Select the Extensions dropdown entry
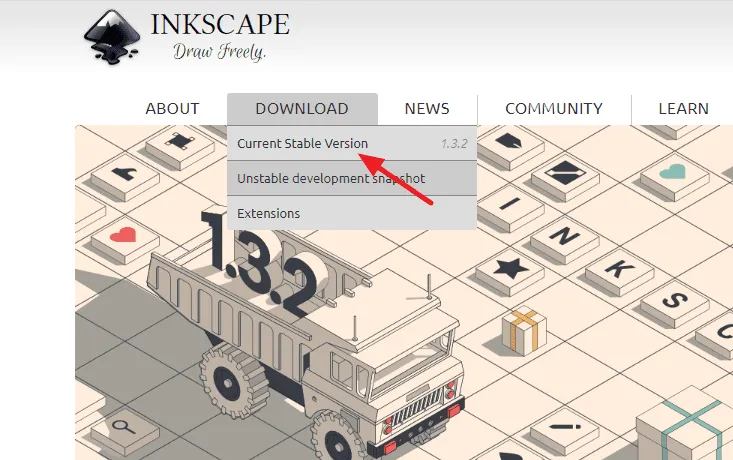The image size is (733, 460). click(352, 213)
